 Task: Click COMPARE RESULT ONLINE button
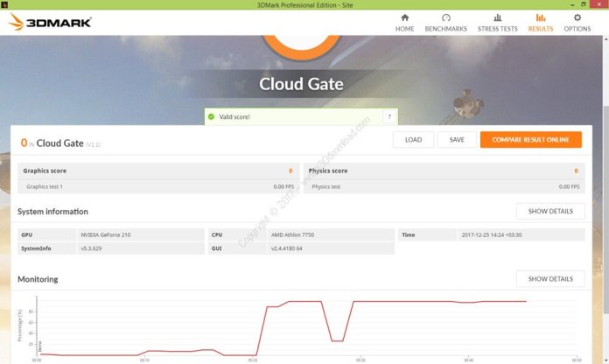[530, 140]
